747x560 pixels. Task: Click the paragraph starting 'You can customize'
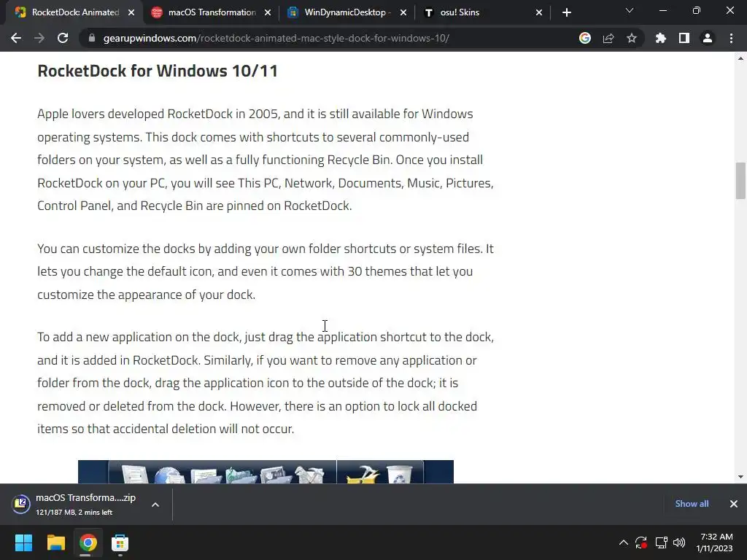point(266,271)
